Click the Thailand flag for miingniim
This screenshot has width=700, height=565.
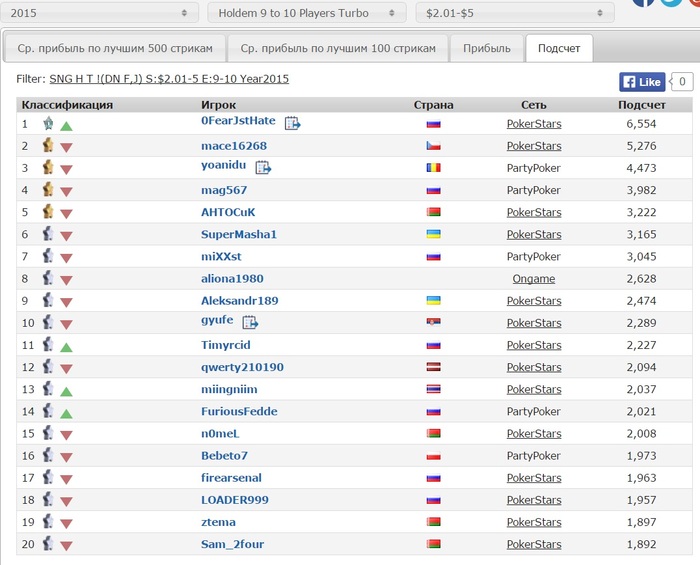click(433, 389)
